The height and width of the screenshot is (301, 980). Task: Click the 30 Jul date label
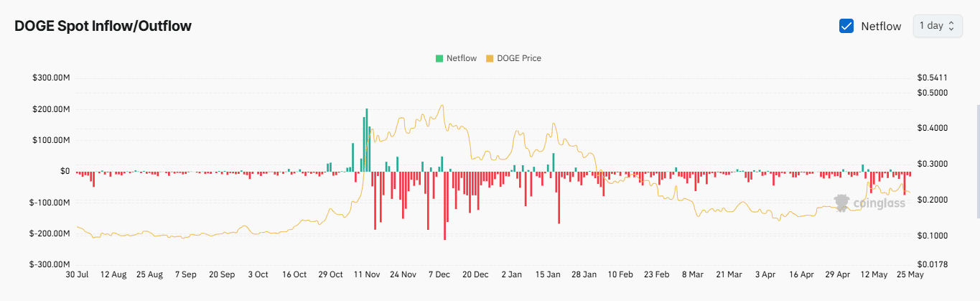[77, 274]
